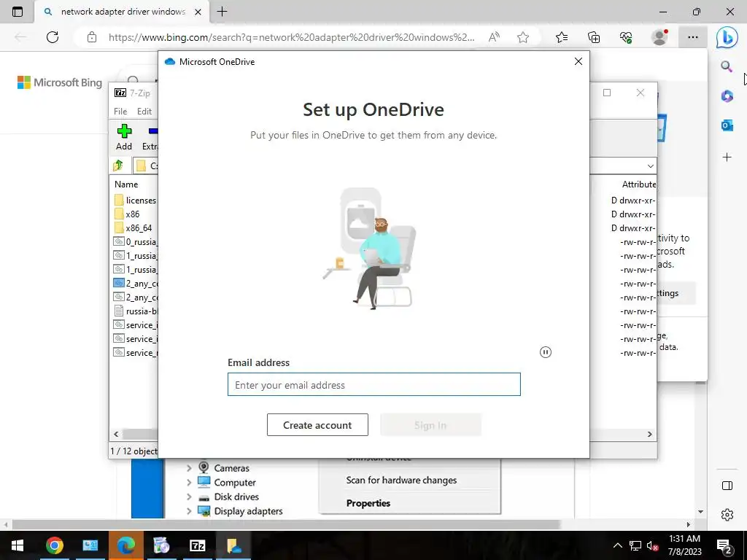The image size is (747, 560).
Task: Close the network adapter driver tab
Action: tap(198, 12)
